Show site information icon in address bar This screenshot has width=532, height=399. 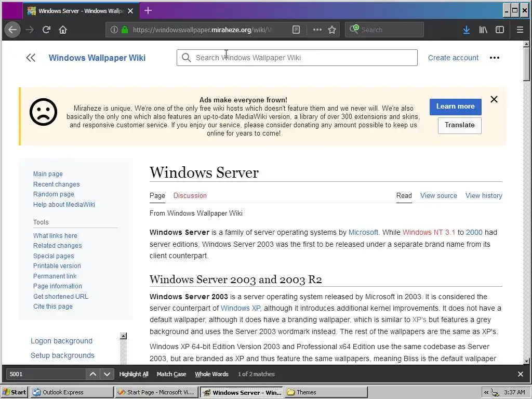(x=114, y=30)
